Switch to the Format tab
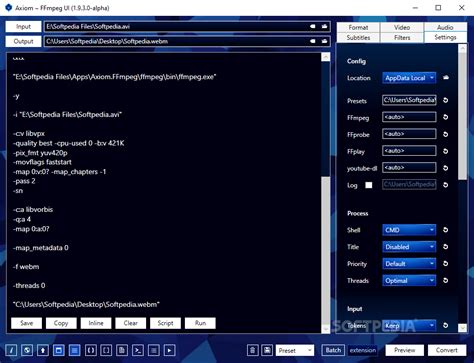Image resolution: width=474 pixels, height=363 pixels. pyautogui.click(x=358, y=27)
